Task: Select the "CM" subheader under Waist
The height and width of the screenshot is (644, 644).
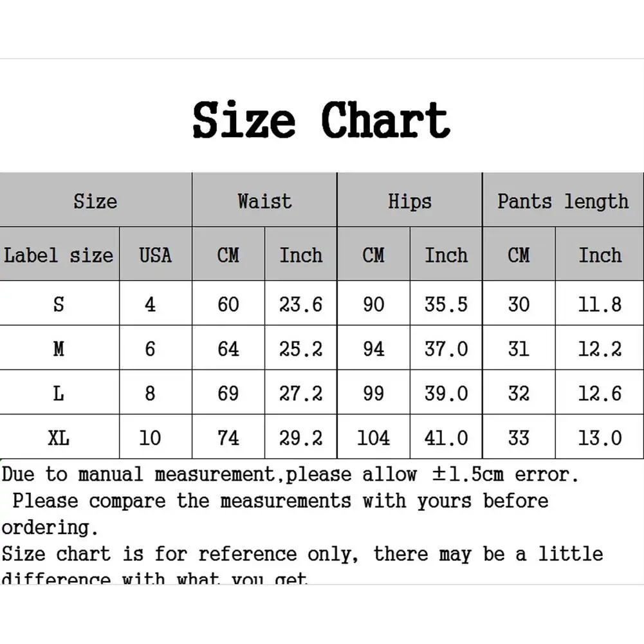Action: (228, 255)
